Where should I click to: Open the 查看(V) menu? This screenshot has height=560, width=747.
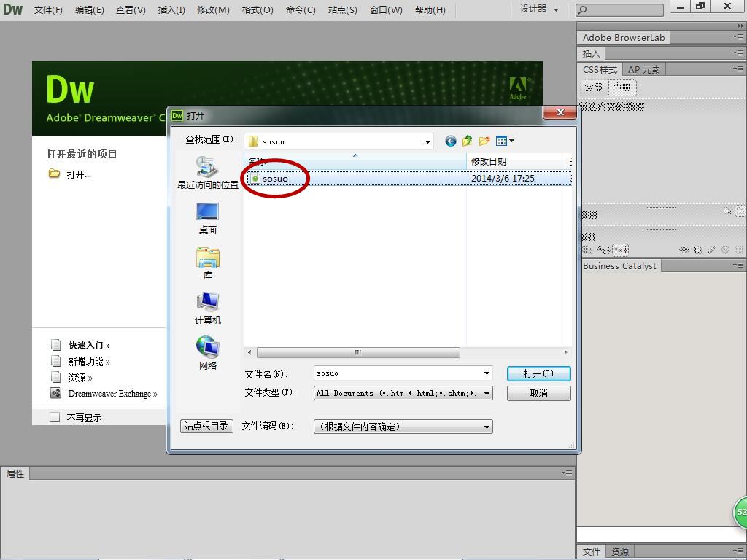pos(131,10)
